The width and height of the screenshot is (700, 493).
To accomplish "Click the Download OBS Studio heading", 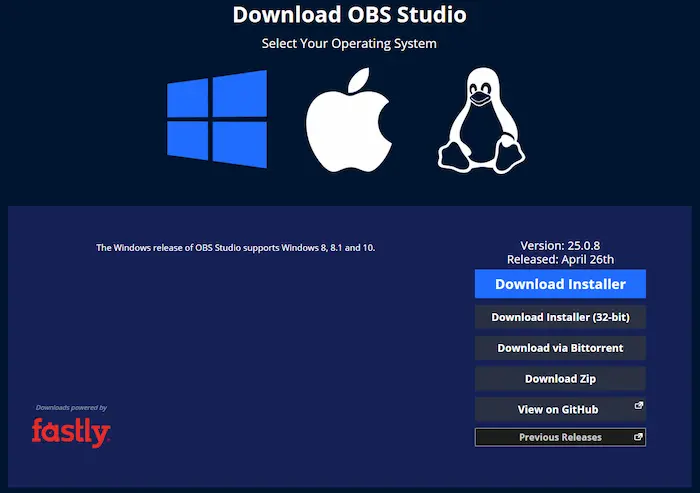I will (350, 14).
